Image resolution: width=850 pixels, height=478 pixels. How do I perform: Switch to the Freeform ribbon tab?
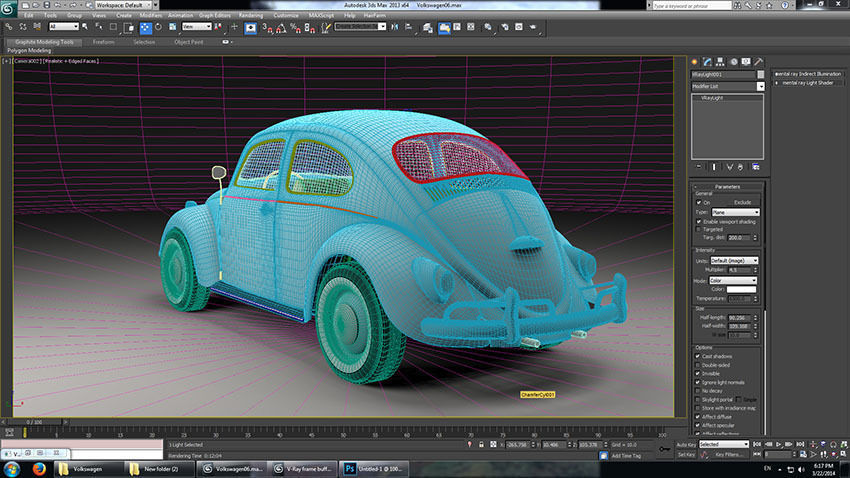click(103, 42)
